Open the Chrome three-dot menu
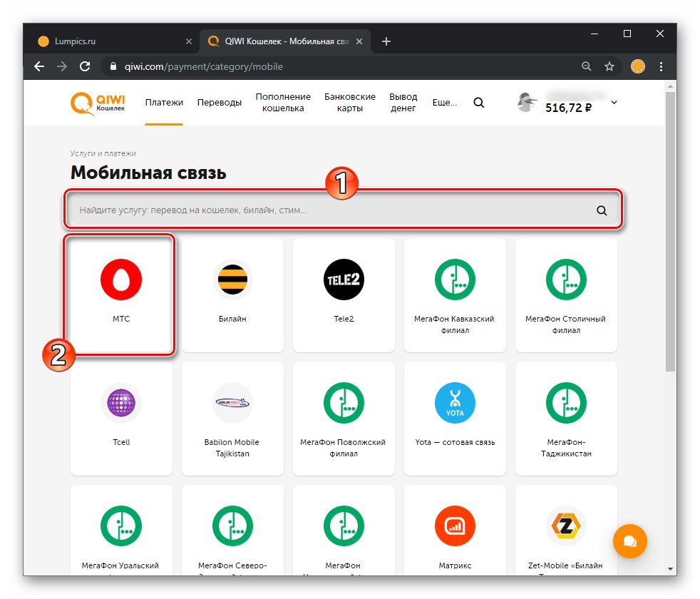The image size is (700, 599). coord(662,66)
